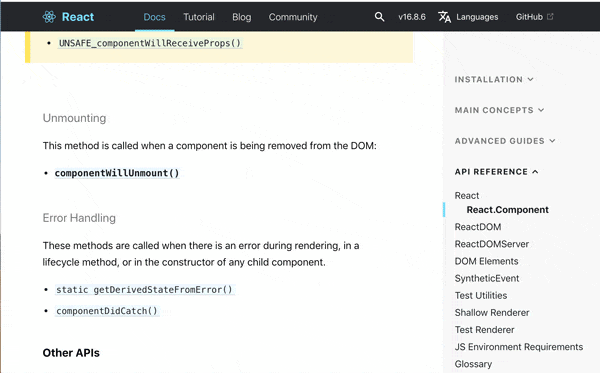Open UNSAFE_componentWillReceiveProps() link

click(x=150, y=43)
